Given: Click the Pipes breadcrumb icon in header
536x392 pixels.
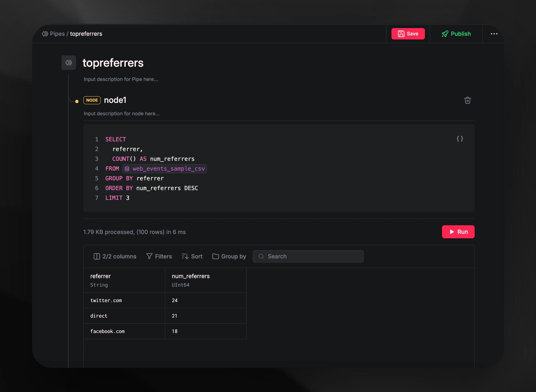Looking at the screenshot, I should [x=45, y=34].
